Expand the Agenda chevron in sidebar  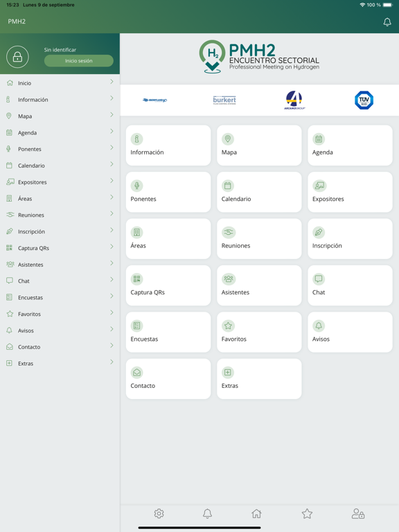point(112,132)
